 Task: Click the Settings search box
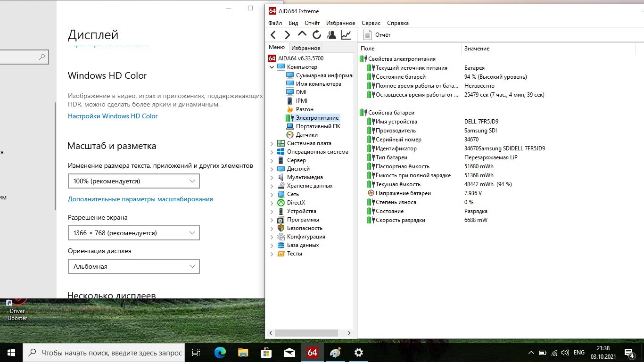pos(24,57)
